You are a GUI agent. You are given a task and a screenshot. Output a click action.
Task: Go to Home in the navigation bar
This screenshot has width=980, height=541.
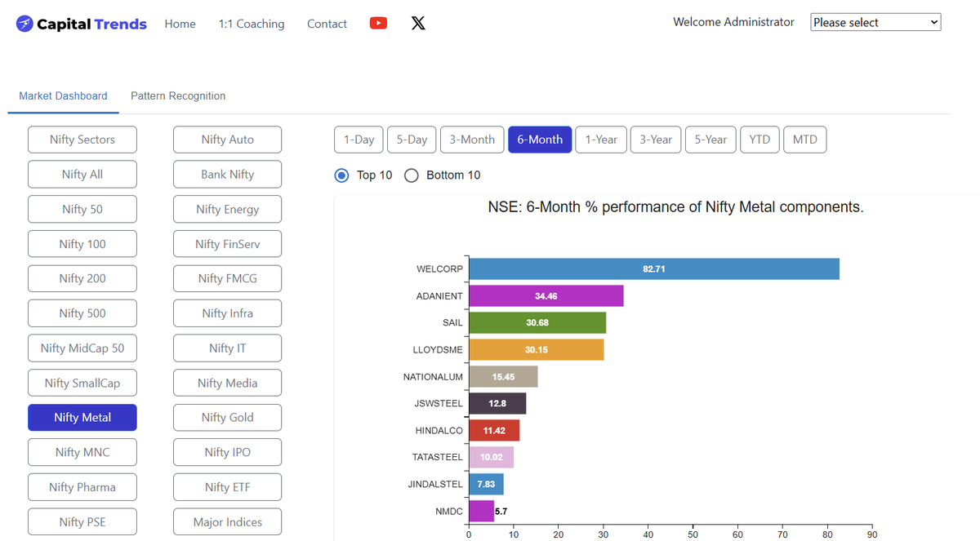[180, 24]
